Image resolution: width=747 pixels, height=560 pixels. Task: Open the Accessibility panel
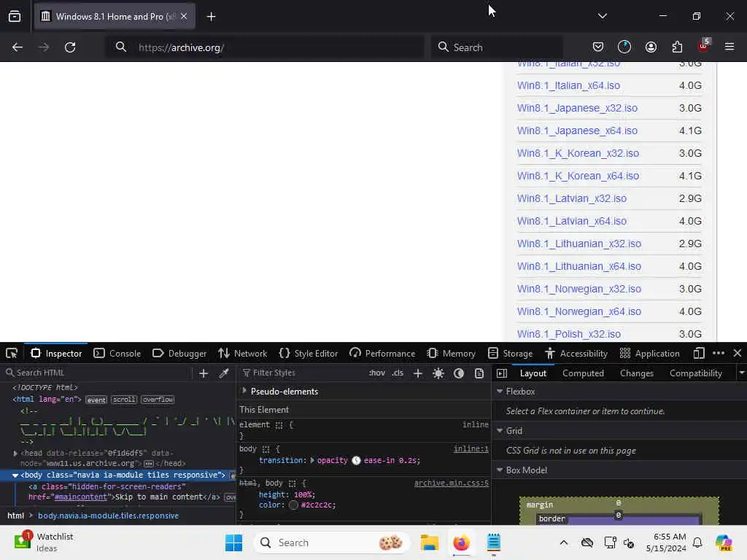tap(576, 354)
